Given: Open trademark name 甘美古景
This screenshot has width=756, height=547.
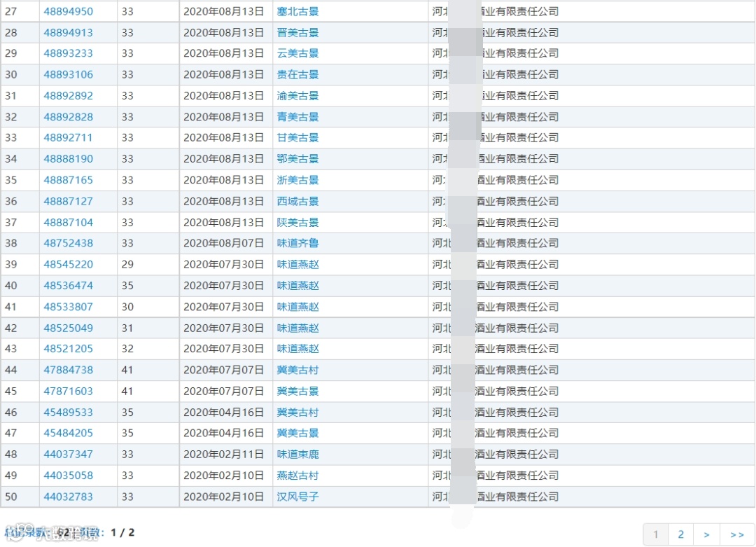Looking at the screenshot, I should pyautogui.click(x=297, y=138).
